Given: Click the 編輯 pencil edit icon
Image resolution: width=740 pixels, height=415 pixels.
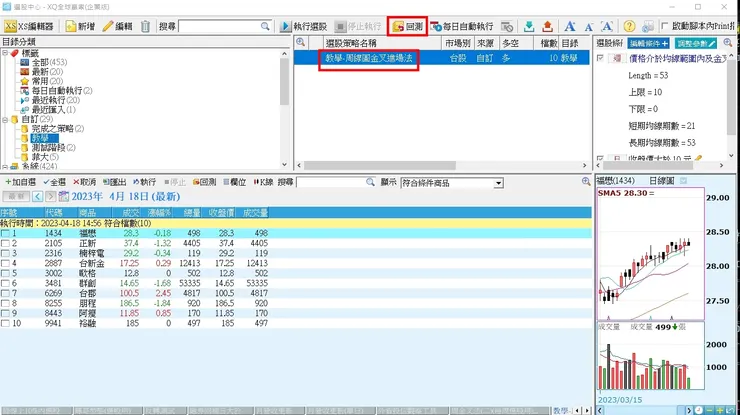Looking at the screenshot, I should (x=108, y=26).
